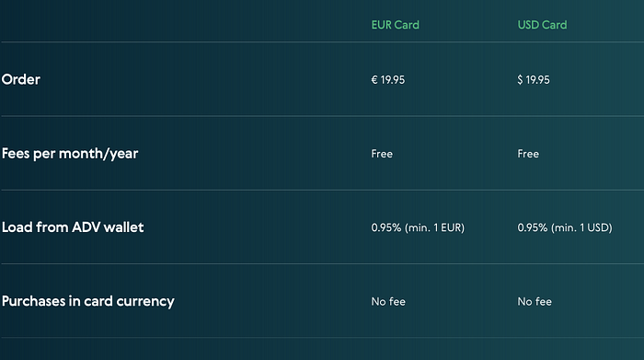The height and width of the screenshot is (360, 644).
Task: Select Purchases in card currency label
Action: pyautogui.click(x=88, y=302)
